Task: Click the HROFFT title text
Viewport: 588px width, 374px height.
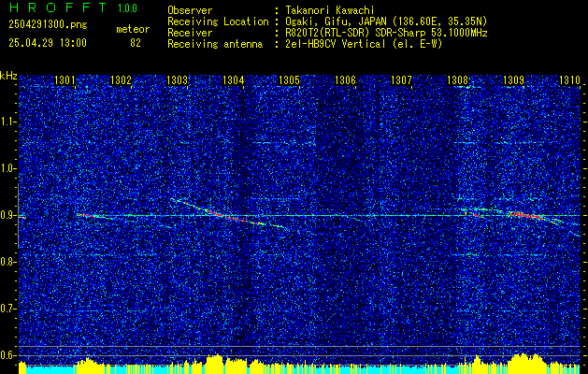Action: tap(57, 7)
